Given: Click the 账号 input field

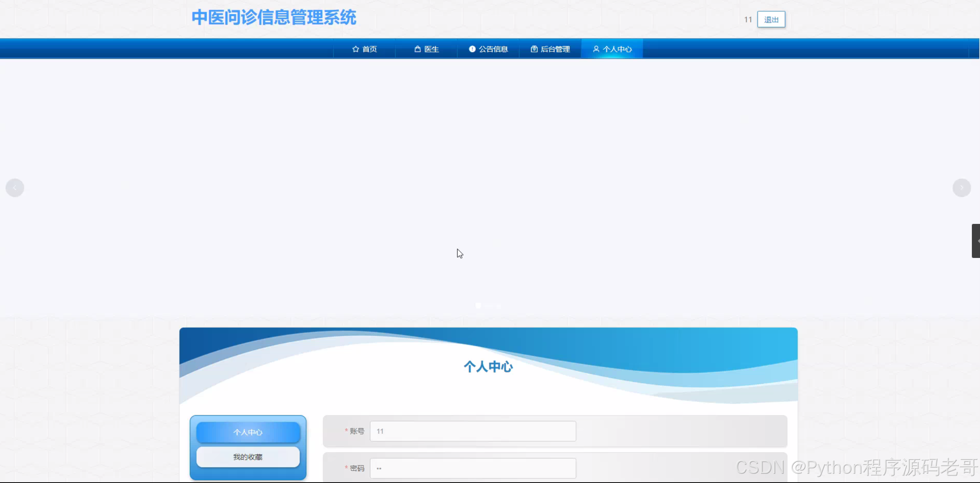Looking at the screenshot, I should point(473,431).
